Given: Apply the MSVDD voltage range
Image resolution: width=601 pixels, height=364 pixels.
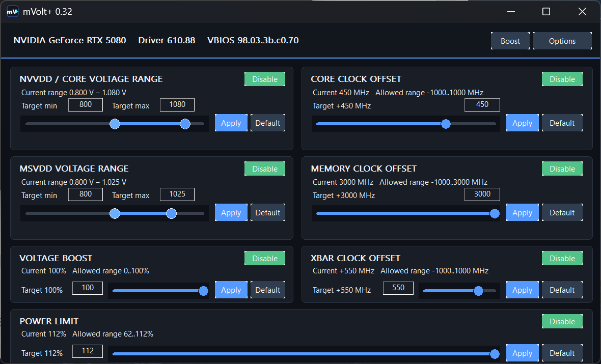Looking at the screenshot, I should (x=231, y=213).
